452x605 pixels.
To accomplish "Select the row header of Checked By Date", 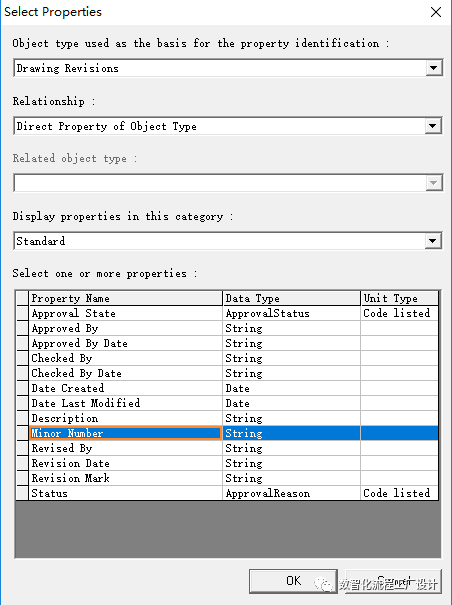I will tap(22, 373).
